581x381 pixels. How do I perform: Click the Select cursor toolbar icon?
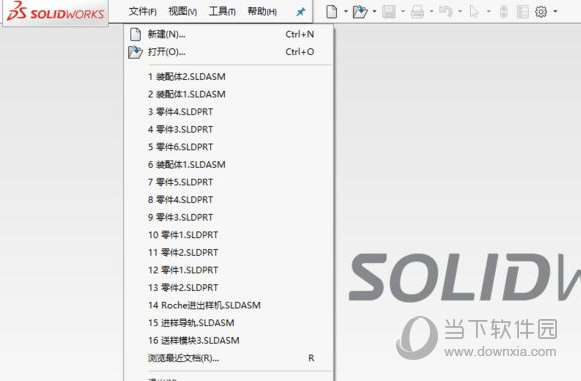[x=474, y=11]
